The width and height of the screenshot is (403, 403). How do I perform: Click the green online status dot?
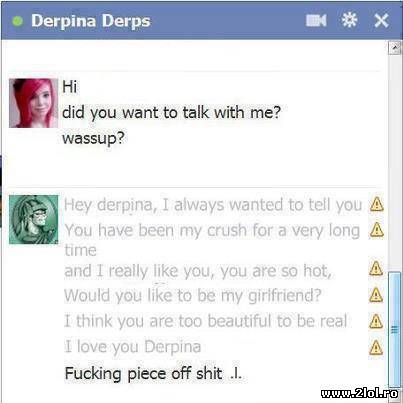click(x=17, y=21)
